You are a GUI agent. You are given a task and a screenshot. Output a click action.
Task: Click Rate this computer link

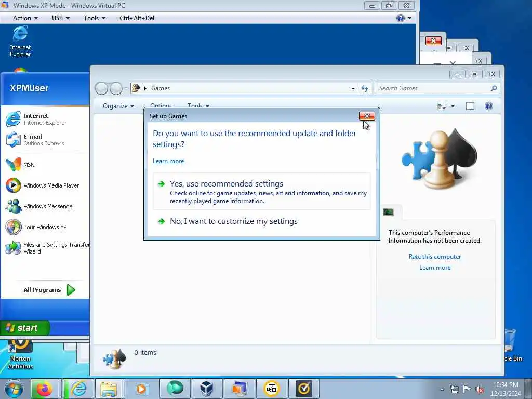pos(435,257)
